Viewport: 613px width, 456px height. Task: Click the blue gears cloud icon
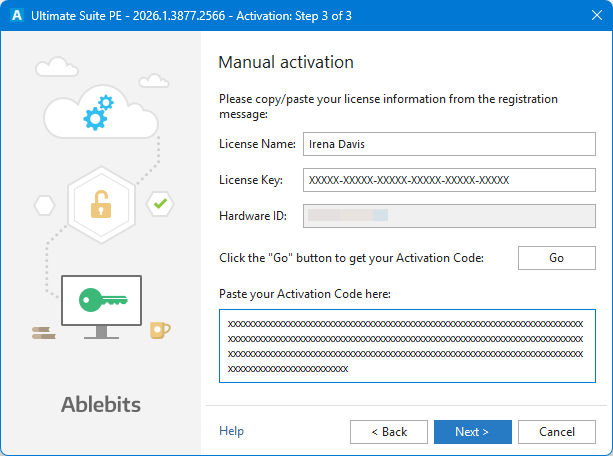pos(100,112)
